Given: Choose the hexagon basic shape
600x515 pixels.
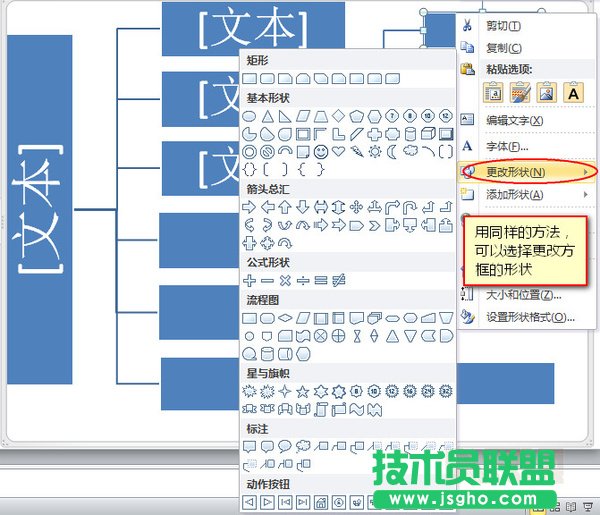Looking at the screenshot, I should click(x=374, y=116).
